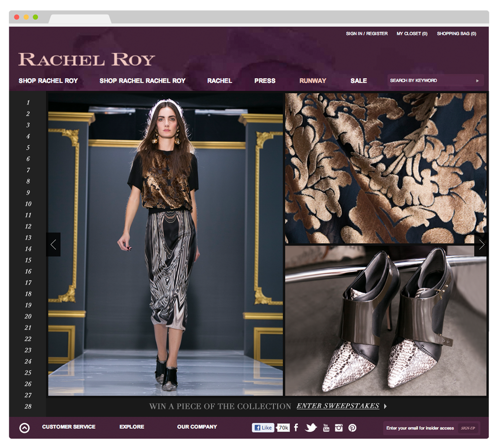The image size is (500, 448).
Task: Open the Sale nav item
Action: (359, 81)
